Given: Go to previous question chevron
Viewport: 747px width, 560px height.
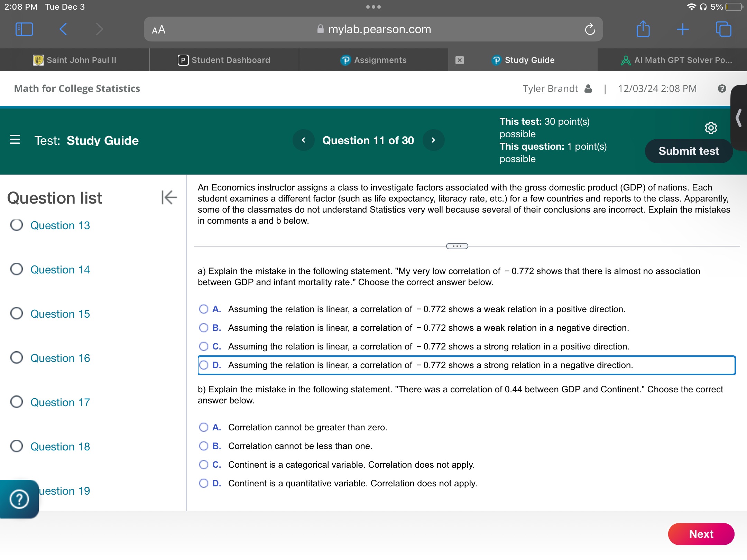Looking at the screenshot, I should (x=303, y=140).
